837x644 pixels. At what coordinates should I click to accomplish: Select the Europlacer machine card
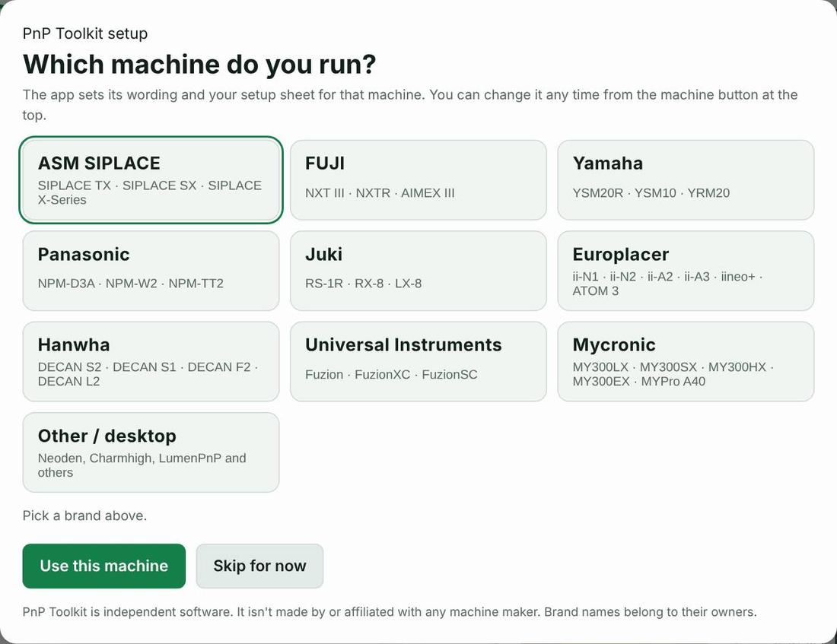686,271
